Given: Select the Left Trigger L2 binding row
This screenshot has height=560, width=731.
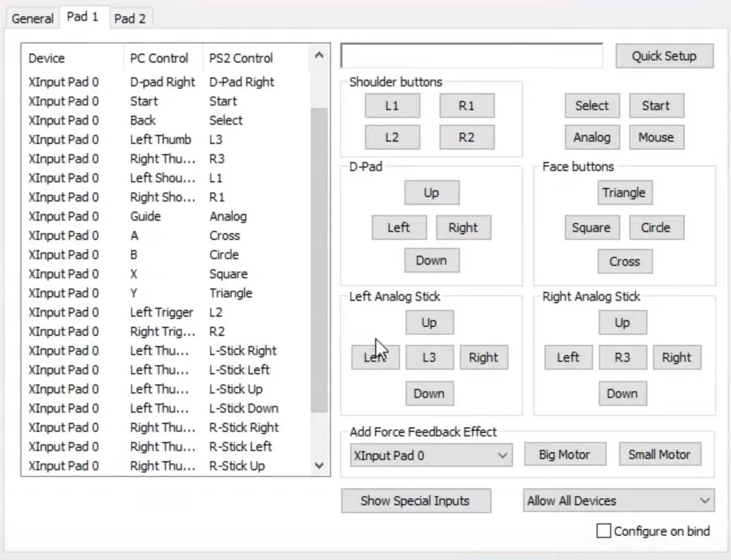Looking at the screenshot, I should tap(166, 312).
